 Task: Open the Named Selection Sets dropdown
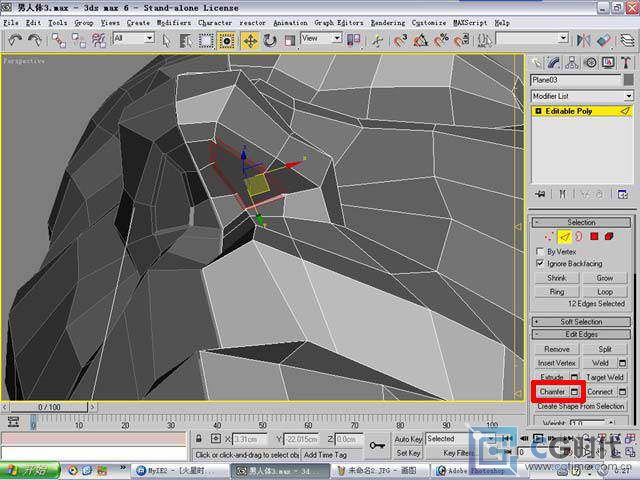coord(532,38)
